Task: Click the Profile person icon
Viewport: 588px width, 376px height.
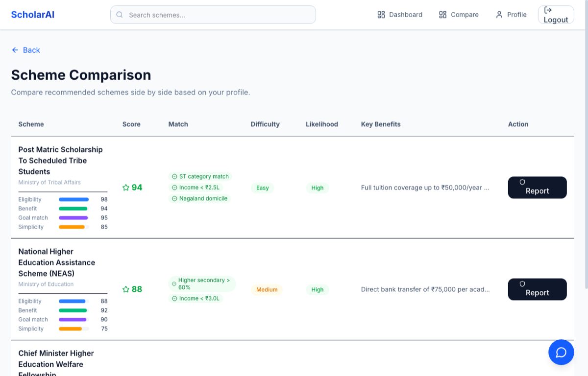Action: [499, 15]
